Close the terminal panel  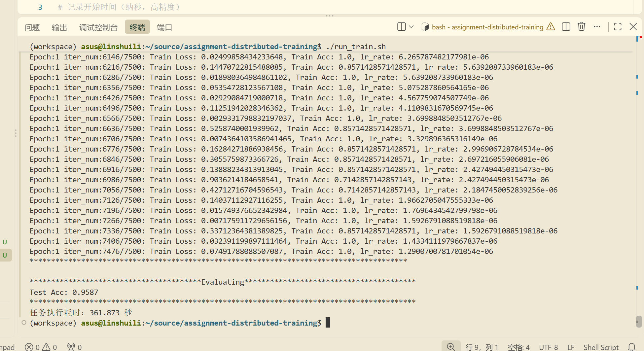point(633,27)
